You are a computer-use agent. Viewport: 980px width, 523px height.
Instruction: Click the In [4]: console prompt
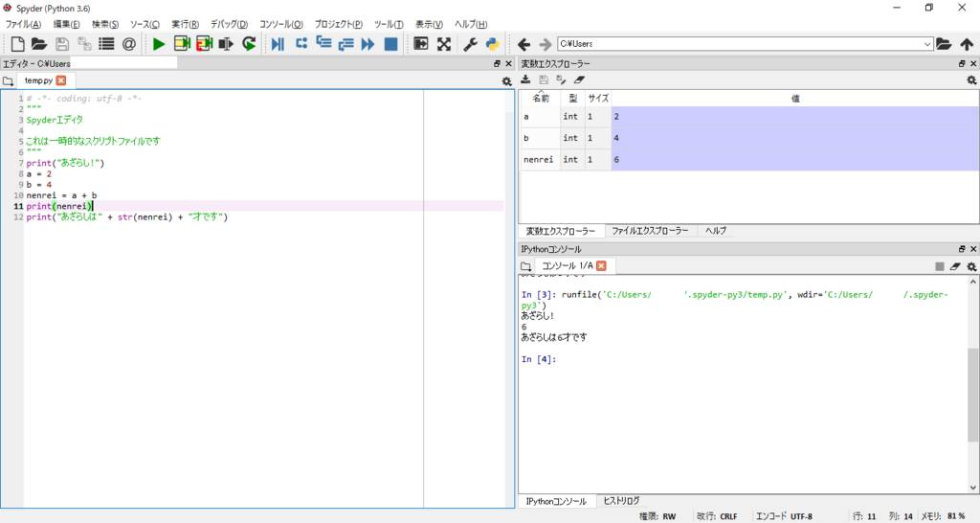539,359
